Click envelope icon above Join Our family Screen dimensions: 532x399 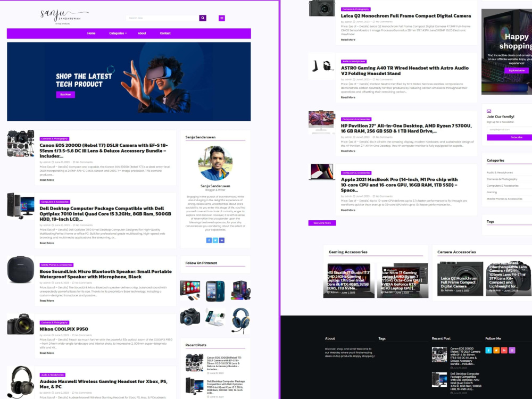coord(489,111)
